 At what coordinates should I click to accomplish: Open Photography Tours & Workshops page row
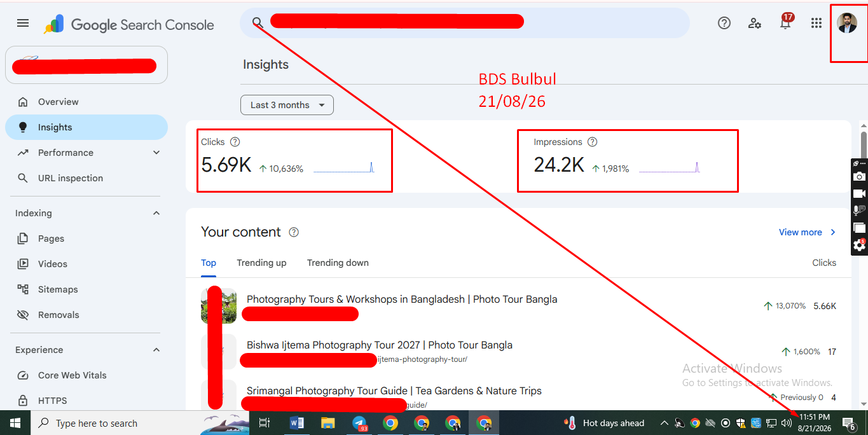tap(518, 306)
